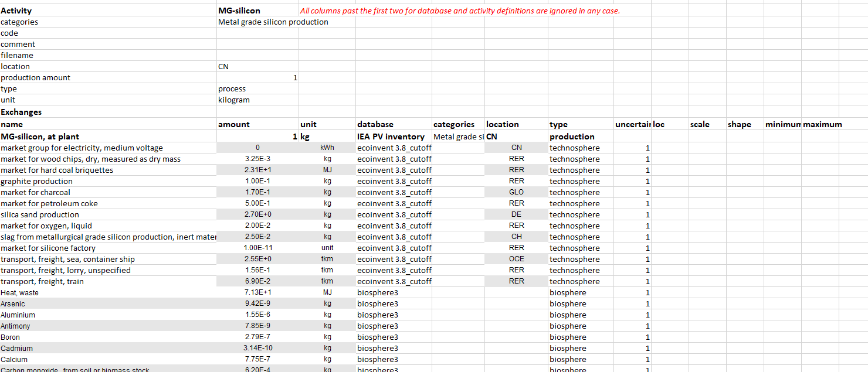
Task: Click 'market for hard coal briquettes' row name
Action: [x=108, y=170]
